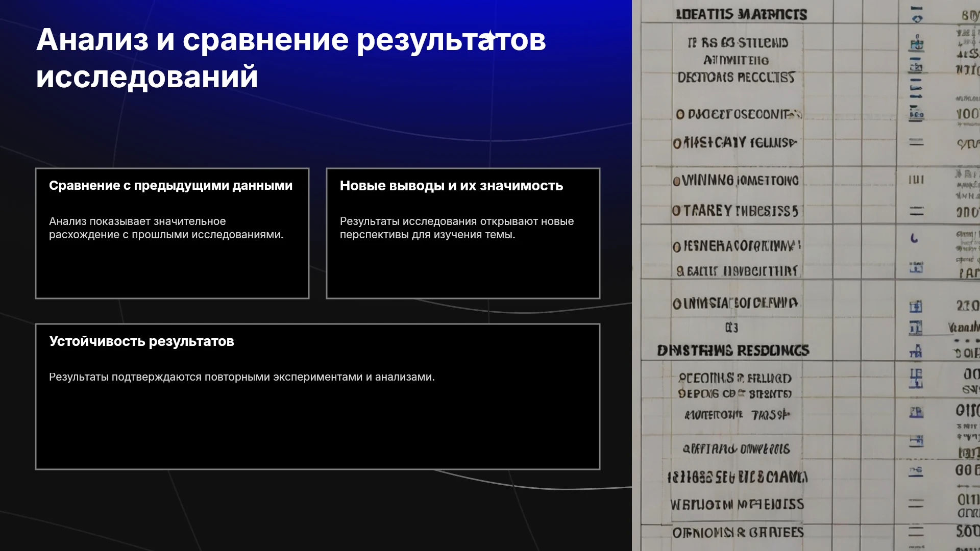Select the heading "Устойчивость результатов"

[141, 341]
